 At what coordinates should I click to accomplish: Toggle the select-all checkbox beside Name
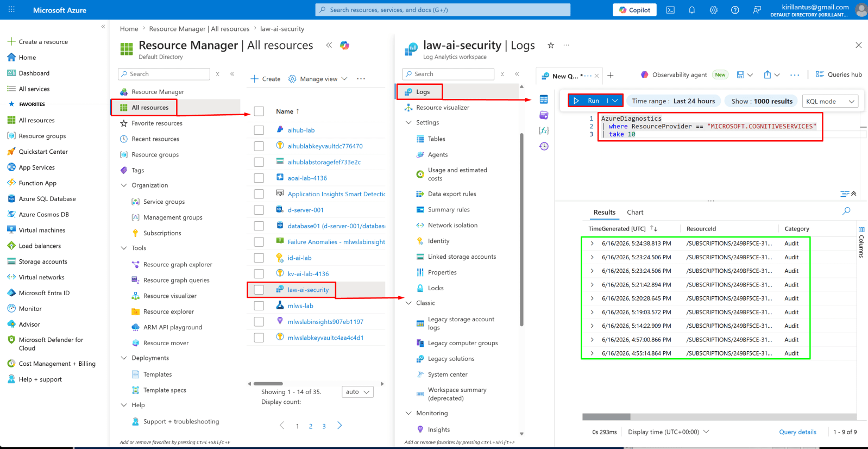point(259,111)
